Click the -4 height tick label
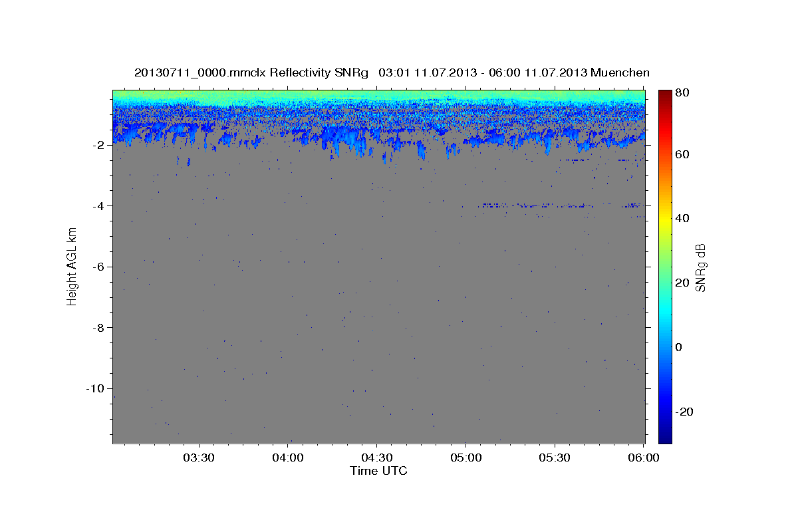The image size is (798, 532). click(100, 205)
